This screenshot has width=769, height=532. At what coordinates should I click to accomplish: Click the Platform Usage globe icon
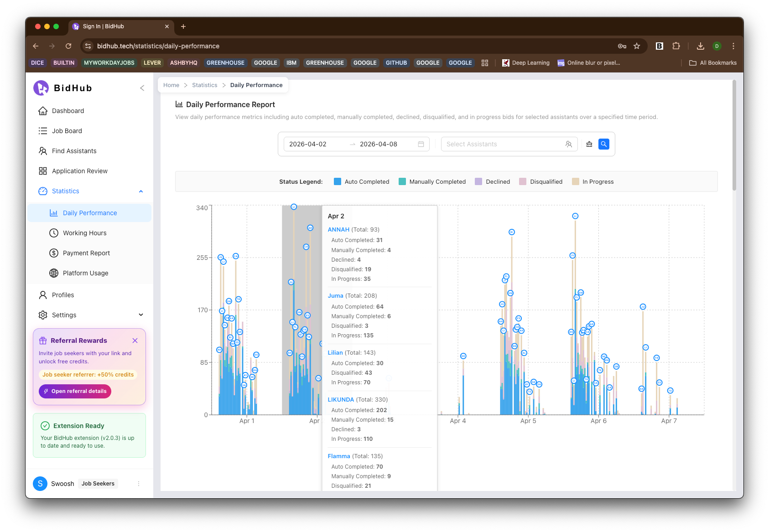click(54, 273)
